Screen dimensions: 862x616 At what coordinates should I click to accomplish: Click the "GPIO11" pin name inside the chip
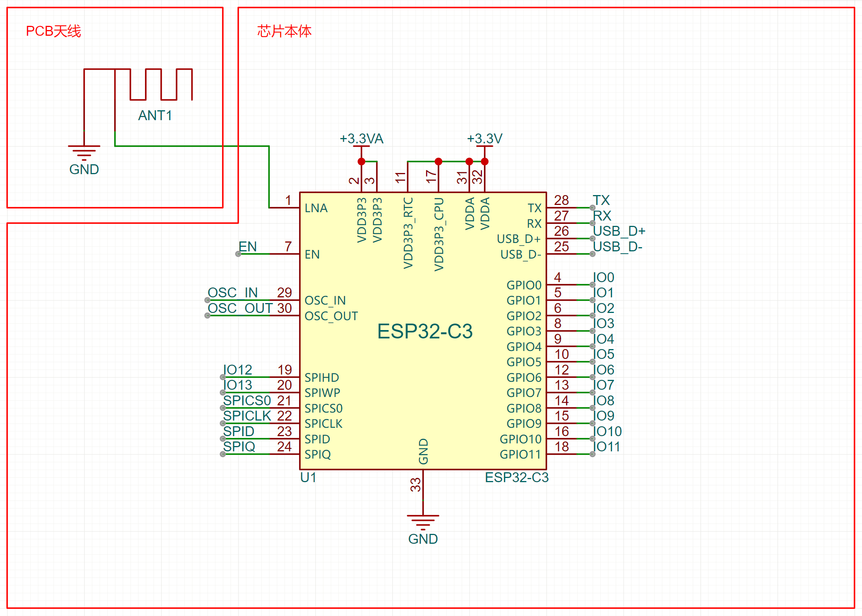click(520, 454)
